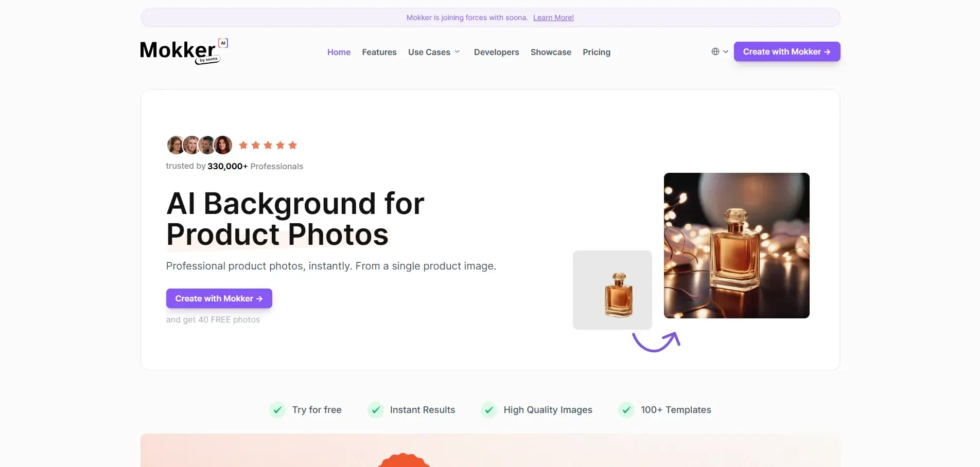Click the 100+ Templates checkmark icon
Image resolution: width=980 pixels, height=467 pixels.
(626, 410)
